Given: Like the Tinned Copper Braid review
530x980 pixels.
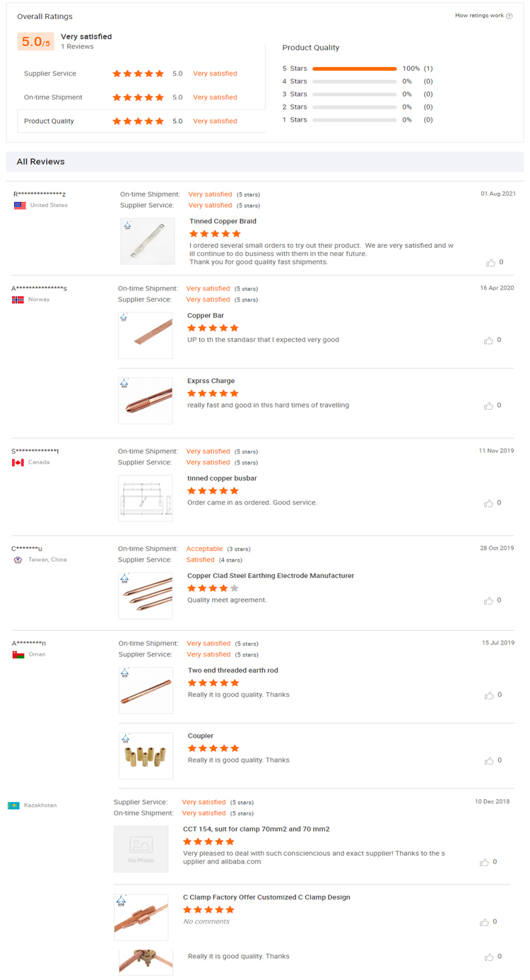Looking at the screenshot, I should pyautogui.click(x=490, y=263).
